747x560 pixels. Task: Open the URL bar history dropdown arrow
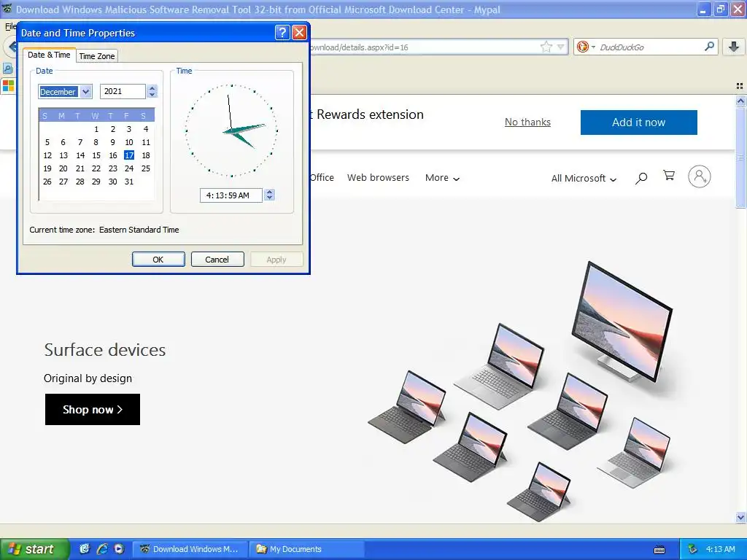tap(561, 47)
